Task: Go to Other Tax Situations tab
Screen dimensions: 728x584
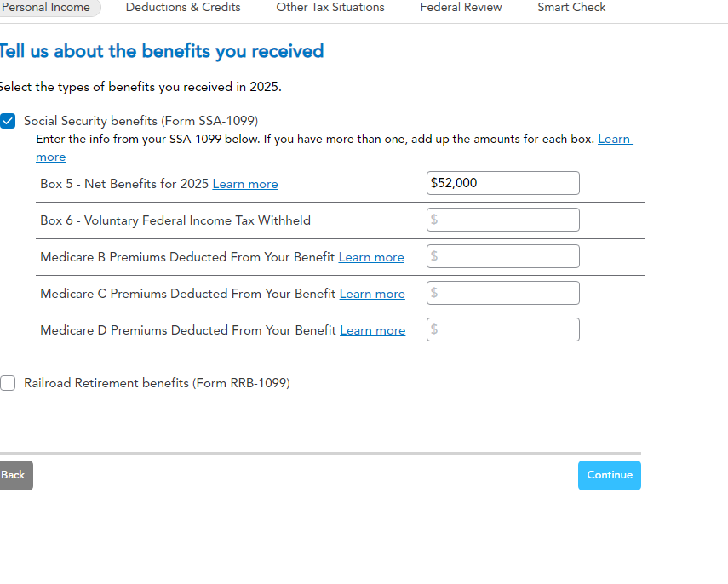Action: coord(330,8)
